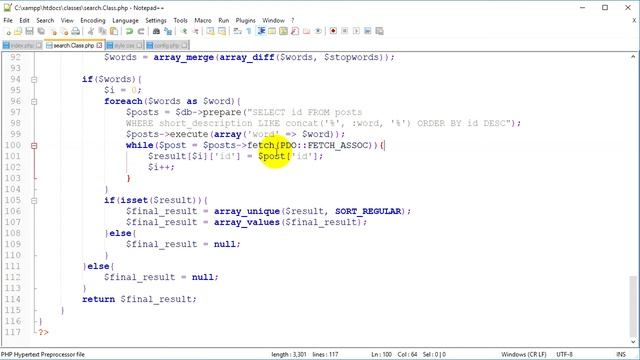640x360 pixels.
Task: Open the Edit menu
Action: pos(24,20)
